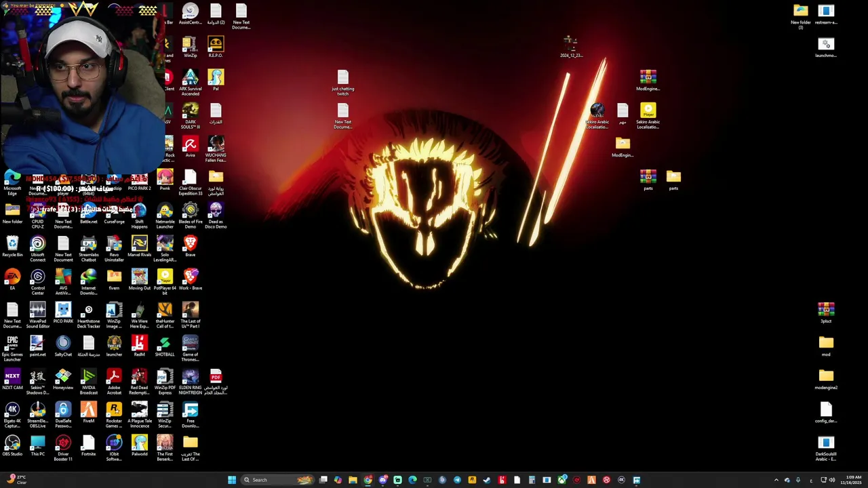This screenshot has width=868, height=488.
Task: Select the Sekiro Shadows Die Twice icon
Action: pos(38,382)
